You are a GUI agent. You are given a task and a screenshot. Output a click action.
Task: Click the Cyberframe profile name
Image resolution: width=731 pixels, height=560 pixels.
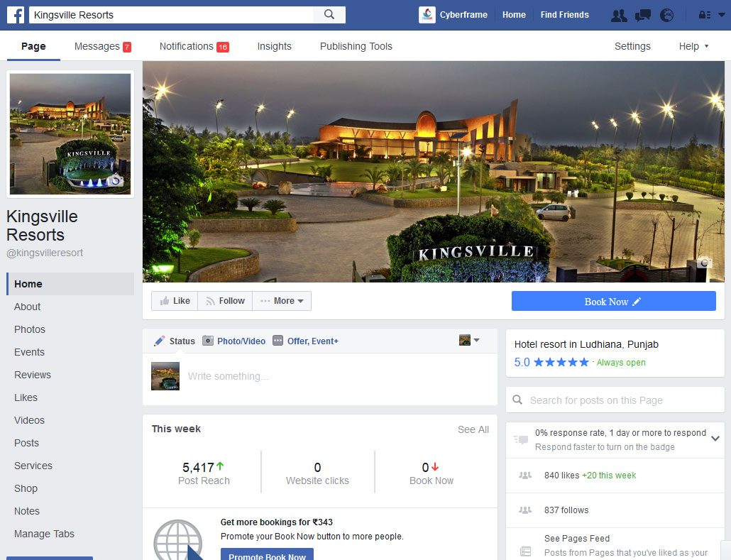(x=463, y=15)
